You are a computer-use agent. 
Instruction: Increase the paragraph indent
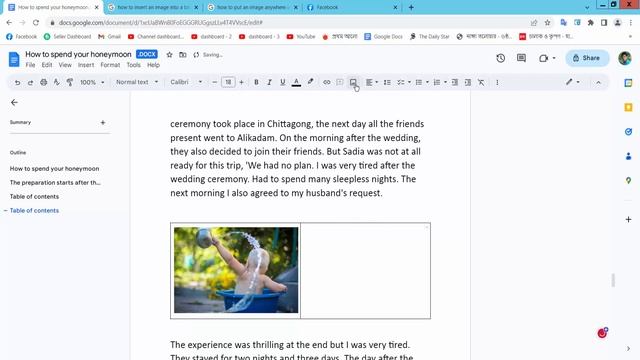[468, 82]
